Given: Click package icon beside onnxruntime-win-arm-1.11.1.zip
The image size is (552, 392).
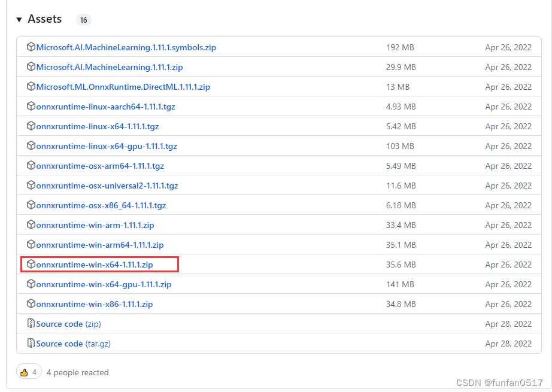Looking at the screenshot, I should (x=31, y=224).
